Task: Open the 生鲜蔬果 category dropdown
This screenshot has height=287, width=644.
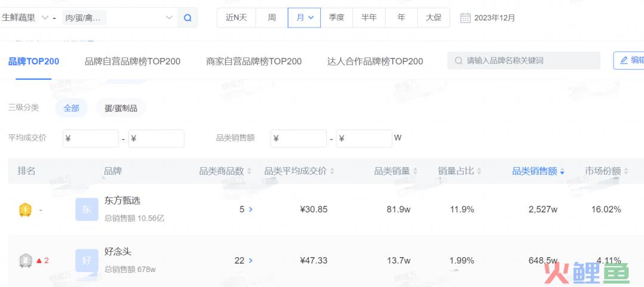Action: coord(24,18)
